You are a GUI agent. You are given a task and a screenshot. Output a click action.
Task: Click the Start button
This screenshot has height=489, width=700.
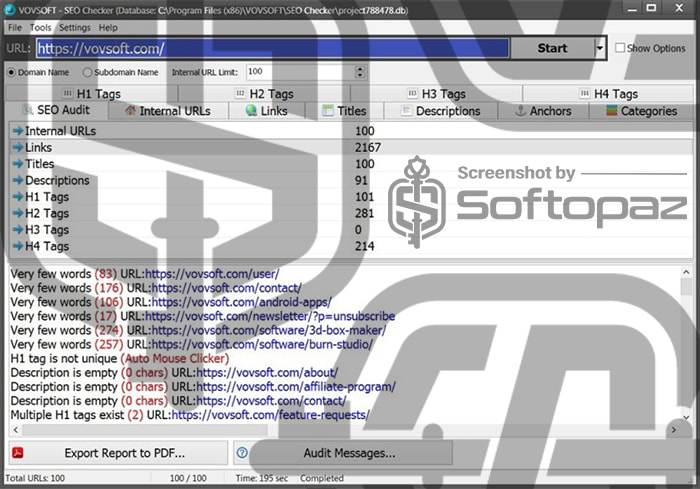[x=552, y=48]
